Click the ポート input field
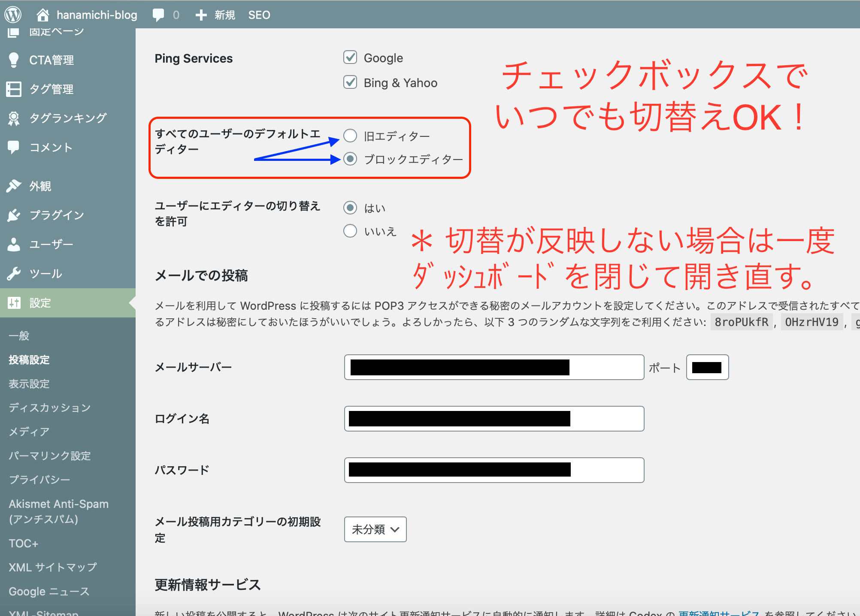 coord(707,367)
